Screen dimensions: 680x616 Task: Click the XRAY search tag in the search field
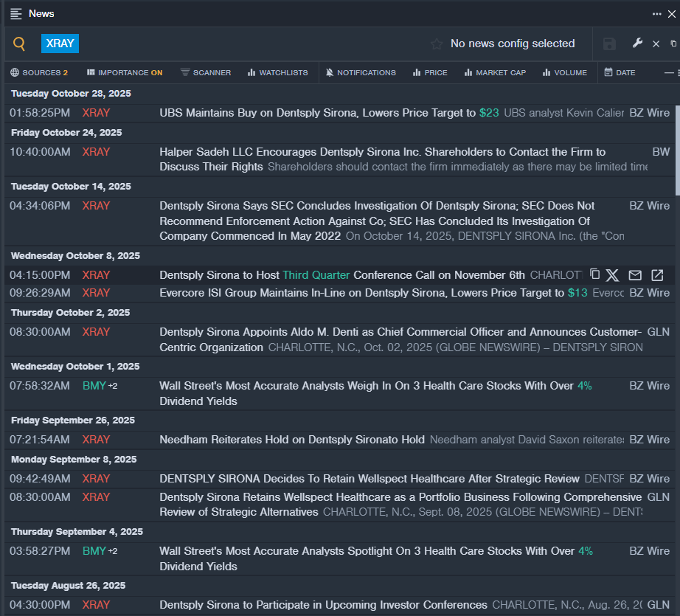[x=60, y=44]
